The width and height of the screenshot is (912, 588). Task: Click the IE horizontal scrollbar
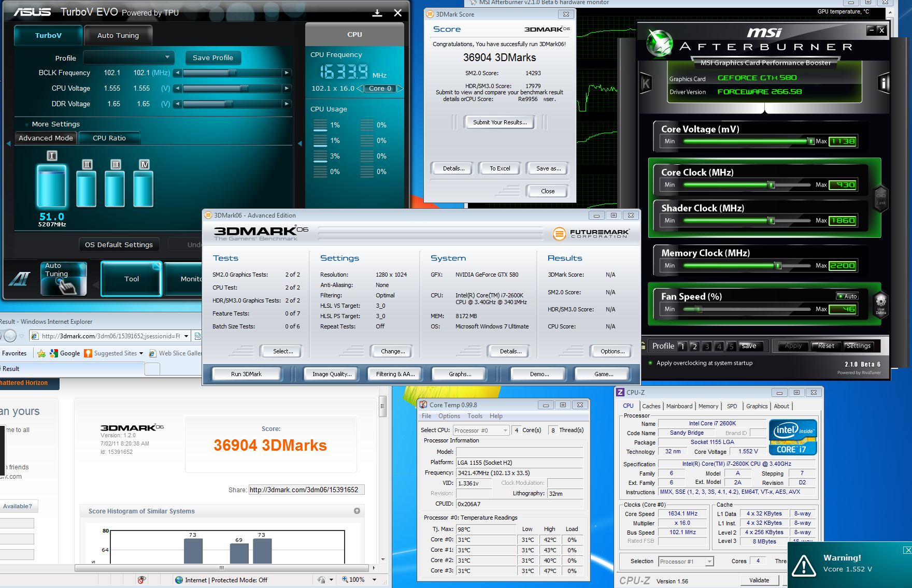click(221, 568)
